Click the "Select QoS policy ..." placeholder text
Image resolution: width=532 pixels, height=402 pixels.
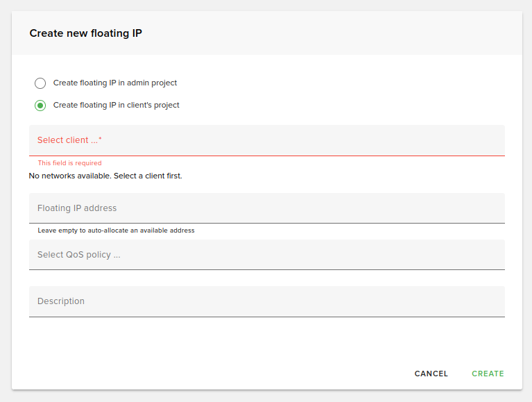click(x=79, y=255)
